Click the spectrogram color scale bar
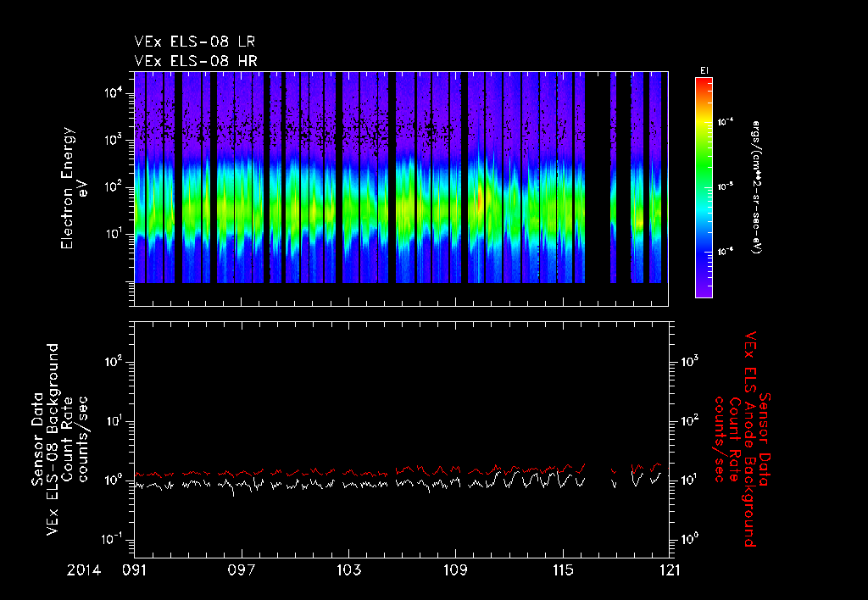The height and width of the screenshot is (600, 868). (704, 187)
